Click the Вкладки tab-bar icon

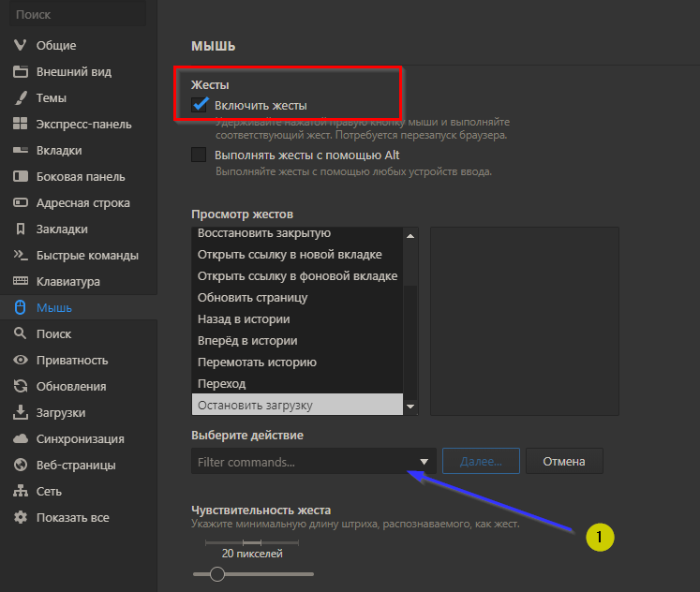click(20, 150)
